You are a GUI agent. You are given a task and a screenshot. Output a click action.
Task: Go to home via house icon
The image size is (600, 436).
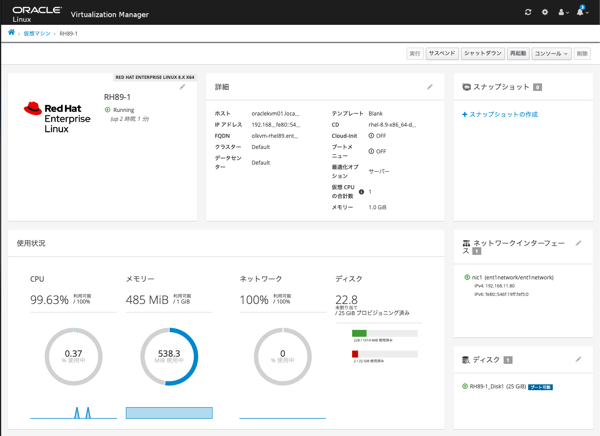(x=11, y=32)
